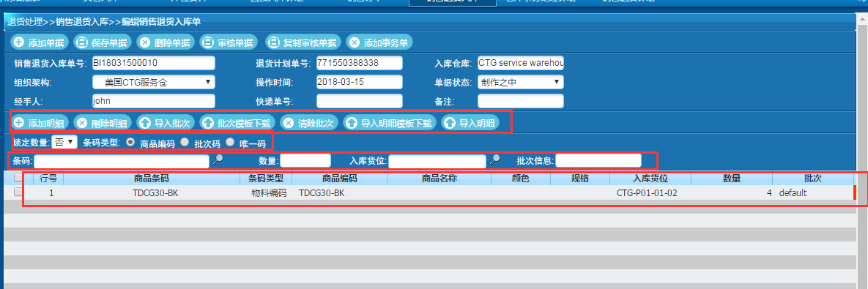Viewport: 868px width, 289px height.
Task: Click the 入库货位 column header
Action: [x=650, y=179]
